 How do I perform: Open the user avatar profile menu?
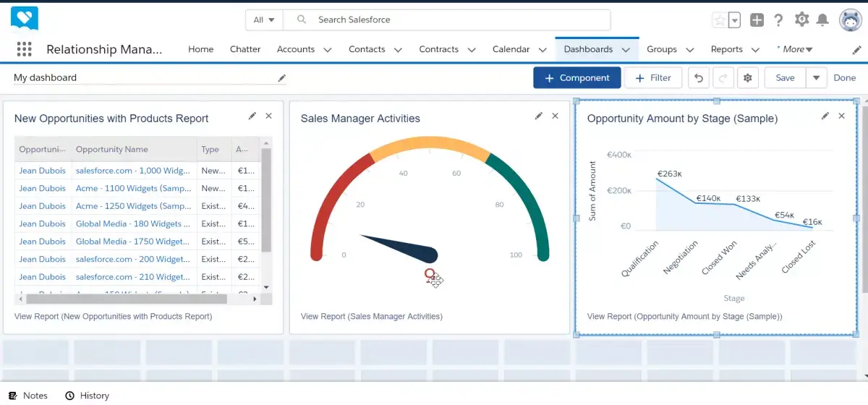(849, 20)
